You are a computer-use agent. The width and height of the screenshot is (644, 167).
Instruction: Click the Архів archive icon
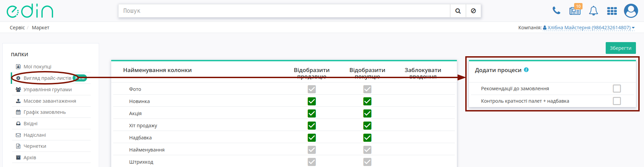pyautogui.click(x=18, y=158)
